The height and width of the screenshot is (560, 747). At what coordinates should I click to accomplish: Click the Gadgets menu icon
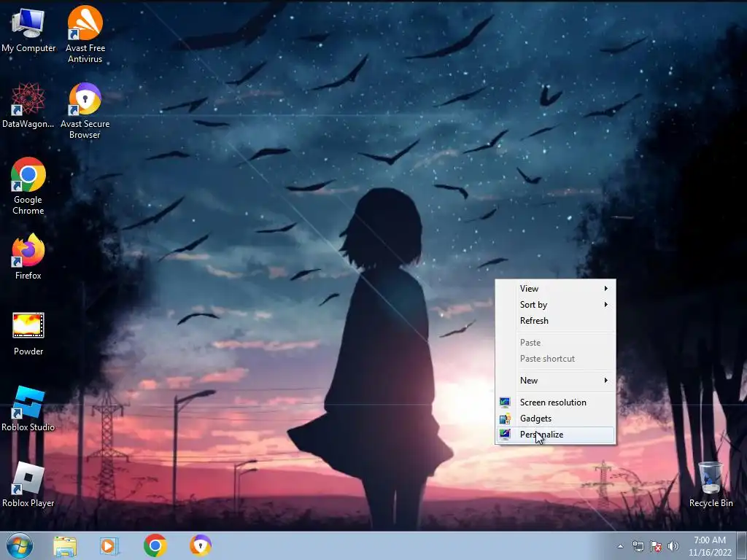click(x=505, y=419)
